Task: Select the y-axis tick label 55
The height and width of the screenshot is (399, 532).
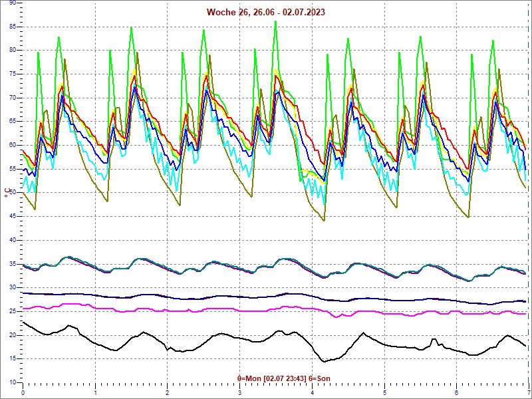Action: click(12, 169)
